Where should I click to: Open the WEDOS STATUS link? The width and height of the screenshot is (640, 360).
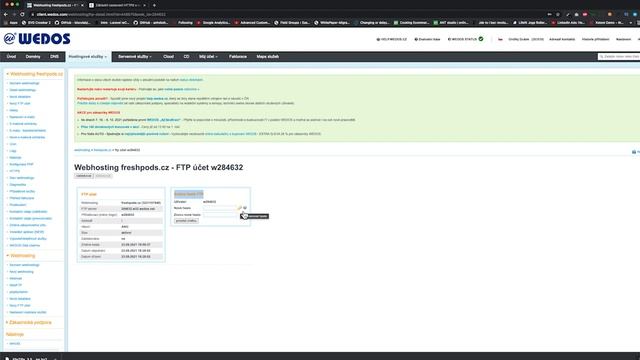tap(462, 40)
